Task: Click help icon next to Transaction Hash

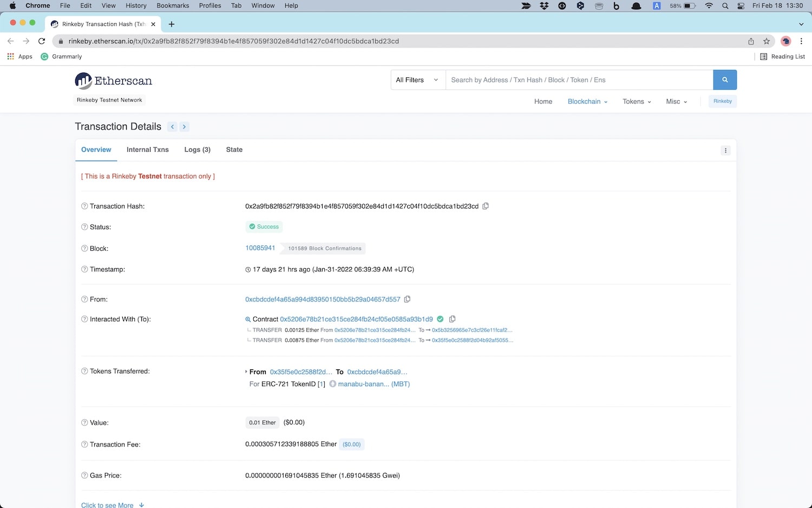Action: click(84, 206)
